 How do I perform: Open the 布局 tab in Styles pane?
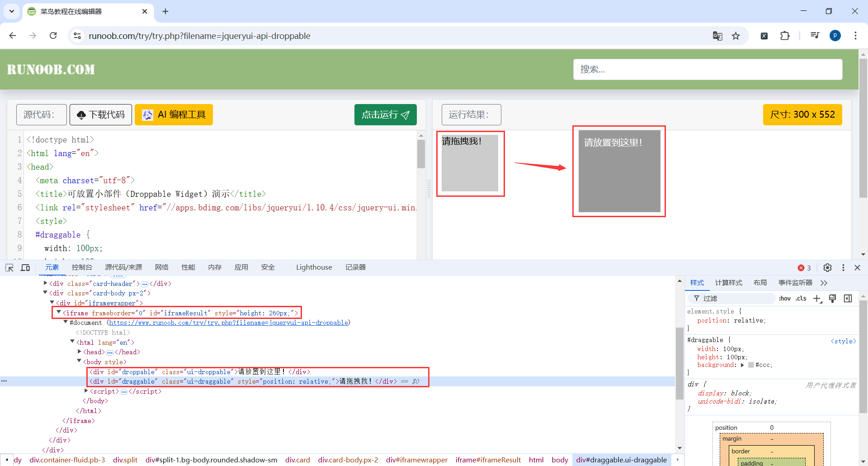pos(760,283)
